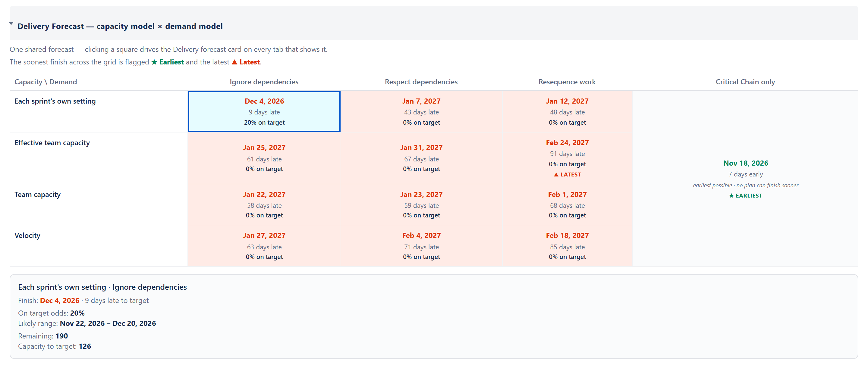
Task: Click the EARLIEST badge under Nov 18, 2026
Action: (745, 196)
